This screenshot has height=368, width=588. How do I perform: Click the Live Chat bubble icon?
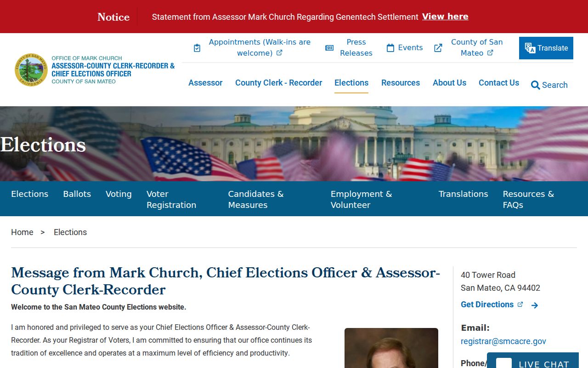[504, 363]
